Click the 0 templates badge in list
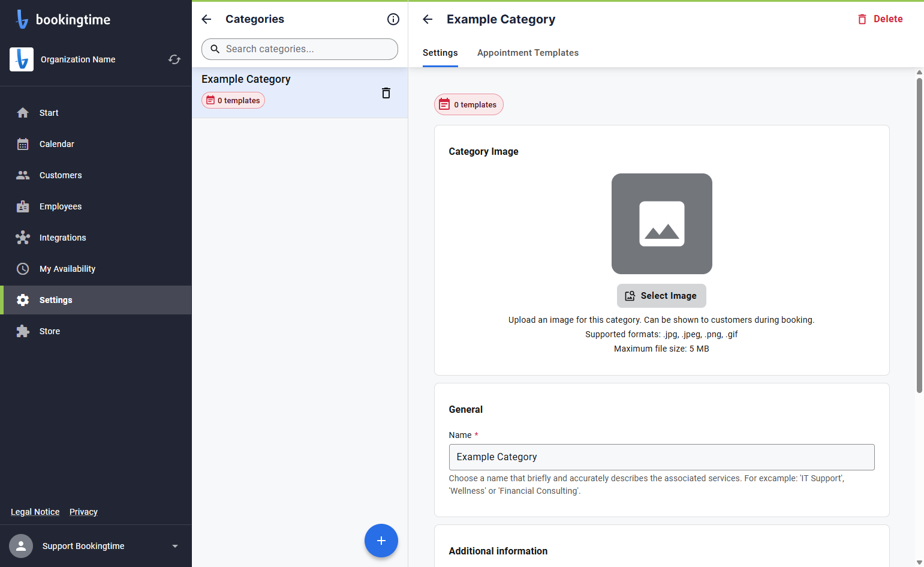This screenshot has width=924, height=567. point(233,100)
